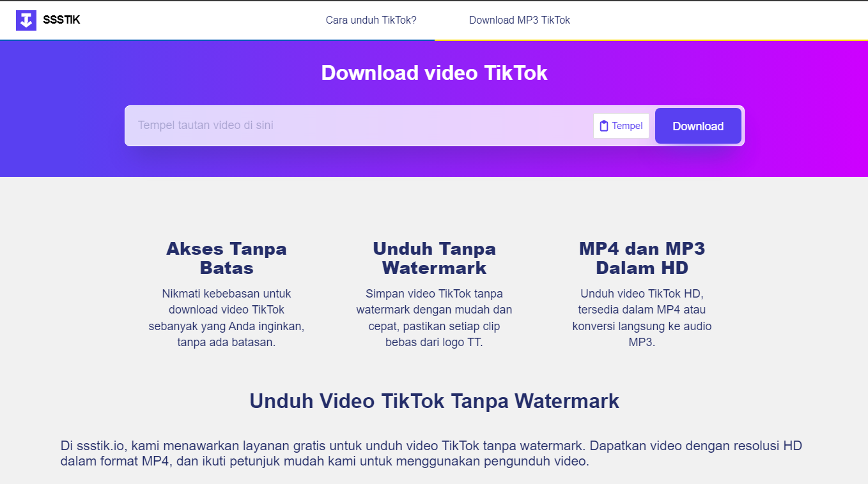The width and height of the screenshot is (868, 484).
Task: Go to the Download MP3 TikTok tab
Action: (519, 20)
